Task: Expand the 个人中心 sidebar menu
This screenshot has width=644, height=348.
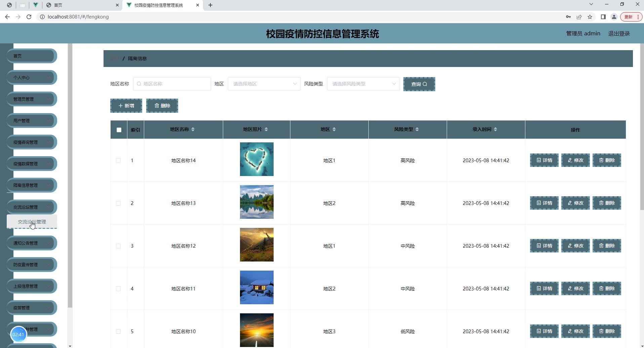Action: (32, 77)
